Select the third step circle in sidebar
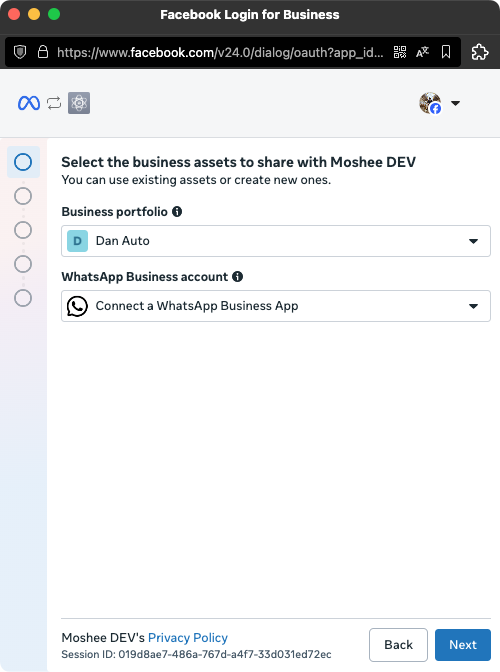 pos(23,230)
